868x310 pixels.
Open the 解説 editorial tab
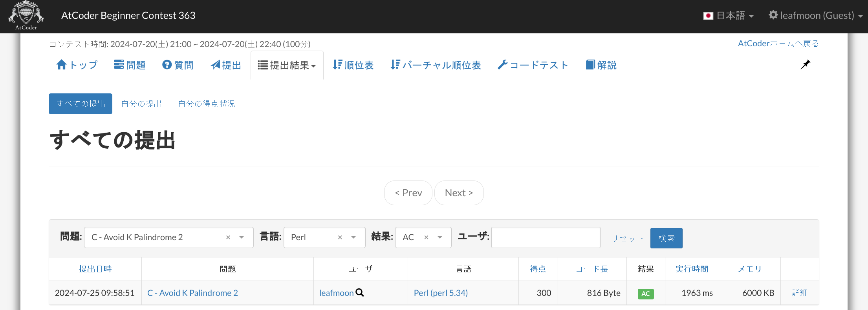(x=601, y=65)
